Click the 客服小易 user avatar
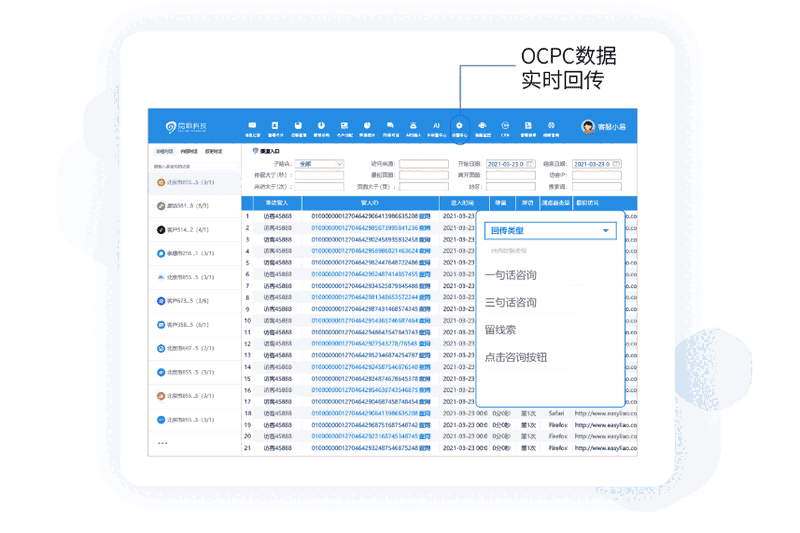 tap(588, 126)
